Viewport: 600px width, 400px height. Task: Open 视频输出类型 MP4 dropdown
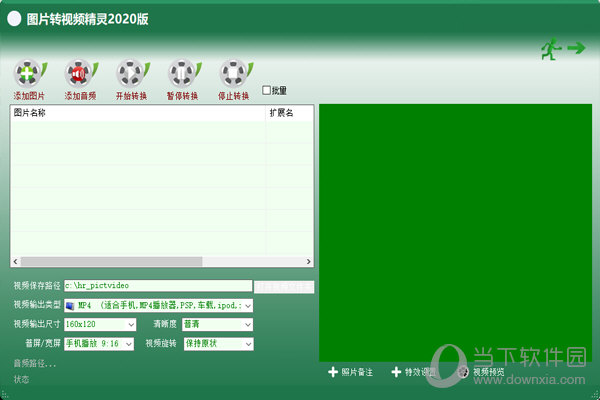point(158,305)
